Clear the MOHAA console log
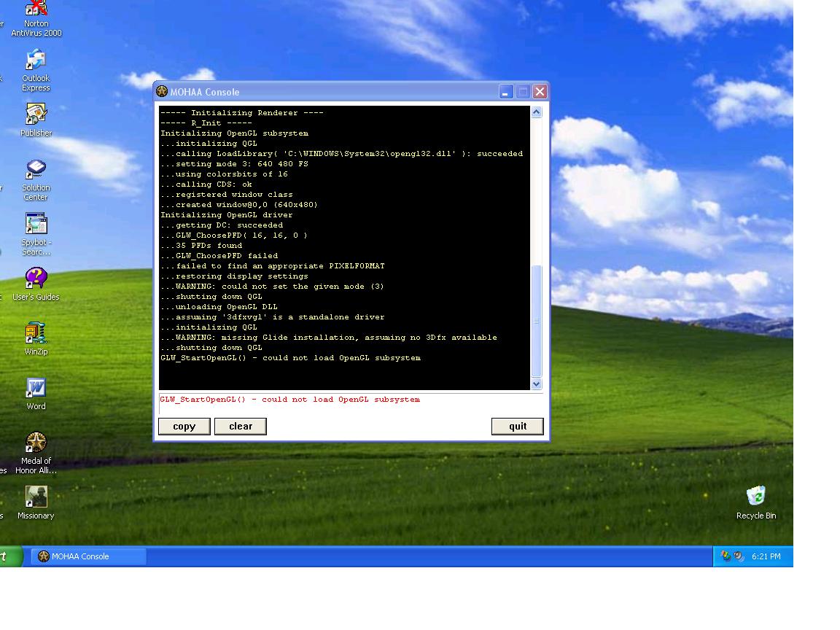 [241, 427]
